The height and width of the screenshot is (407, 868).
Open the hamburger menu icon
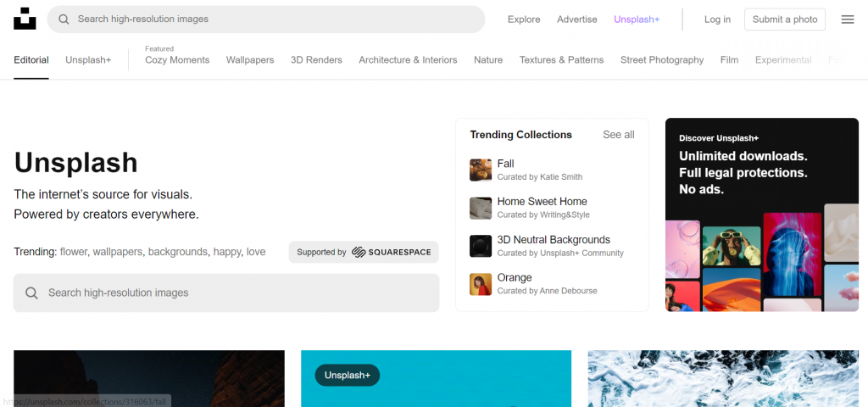848,20
